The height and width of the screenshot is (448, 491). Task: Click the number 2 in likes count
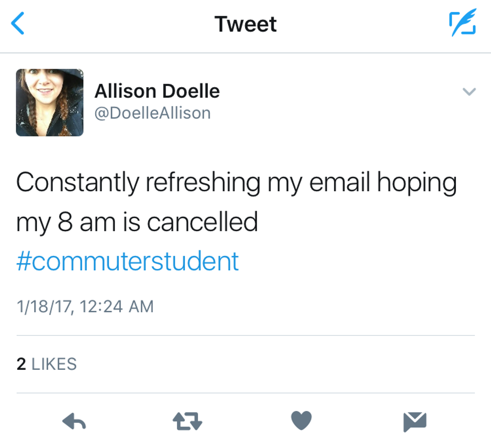click(x=21, y=364)
